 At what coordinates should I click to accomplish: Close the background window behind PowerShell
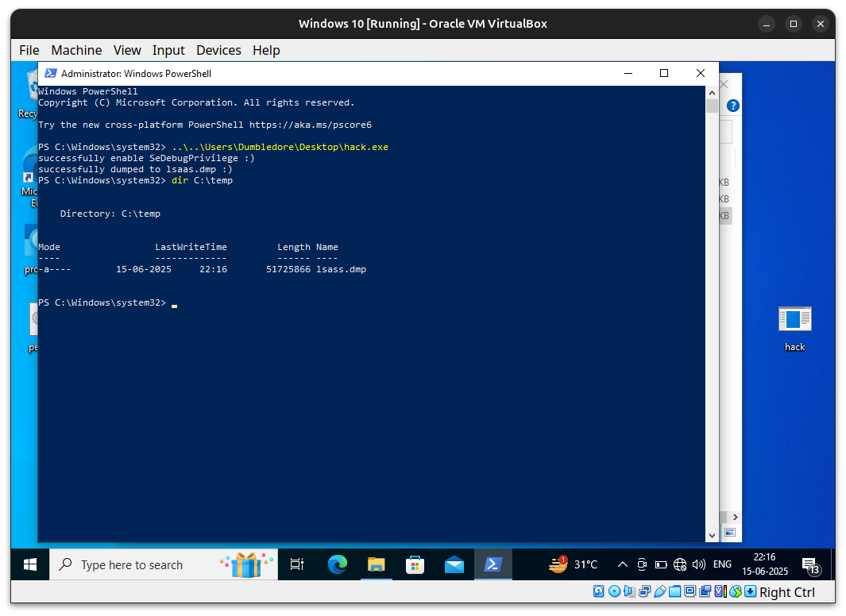[x=724, y=84]
